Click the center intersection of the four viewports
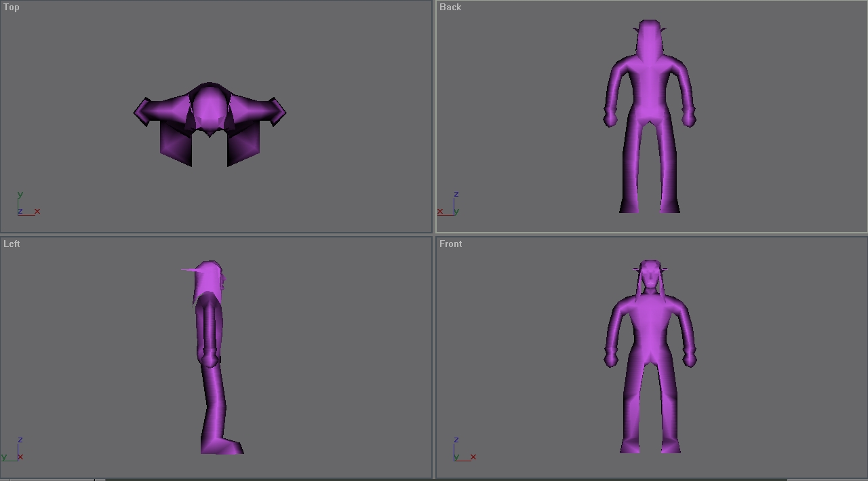The width and height of the screenshot is (868, 481). coord(434,235)
